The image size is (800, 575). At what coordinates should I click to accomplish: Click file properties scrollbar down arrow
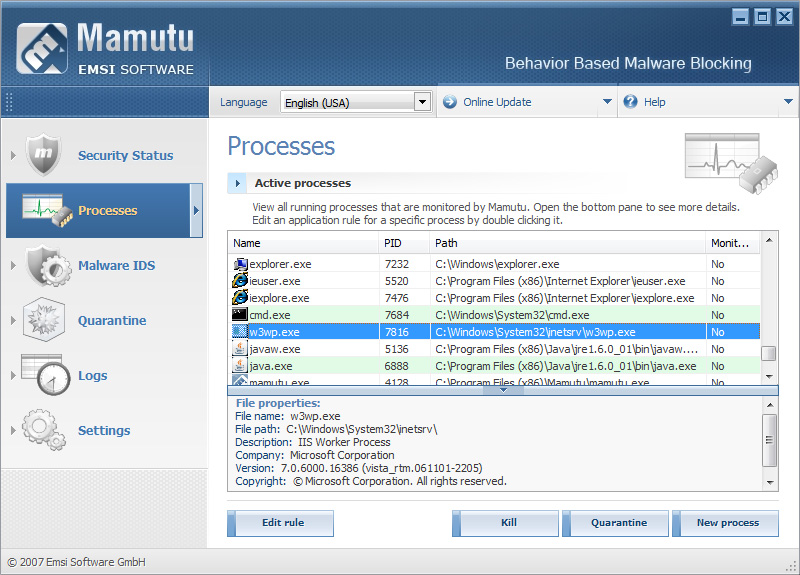point(770,483)
